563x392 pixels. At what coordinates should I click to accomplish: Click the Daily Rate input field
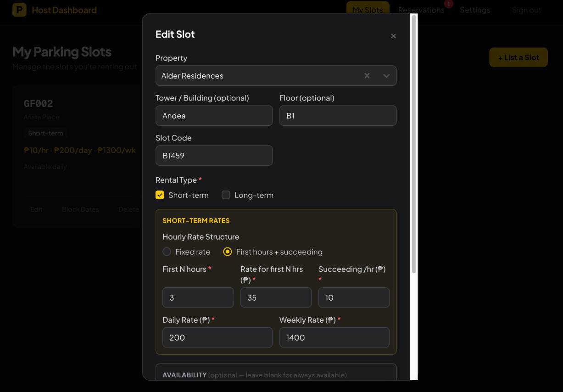click(217, 337)
